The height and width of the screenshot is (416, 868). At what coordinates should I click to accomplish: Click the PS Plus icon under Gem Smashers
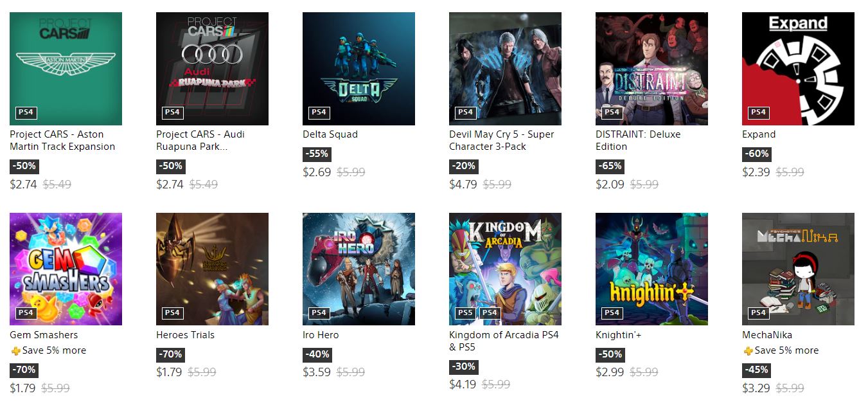[x=15, y=351]
